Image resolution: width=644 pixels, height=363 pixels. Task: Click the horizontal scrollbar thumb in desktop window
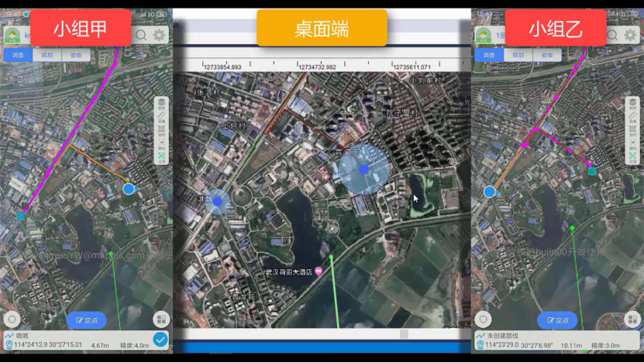tap(404, 334)
